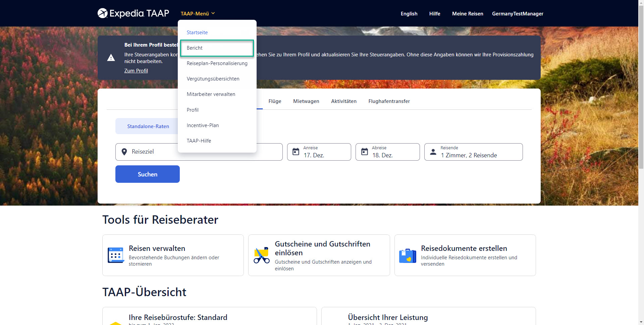The image size is (644, 325).
Task: Click the calendar icon on Reisen verwalten card
Action: coord(116,255)
